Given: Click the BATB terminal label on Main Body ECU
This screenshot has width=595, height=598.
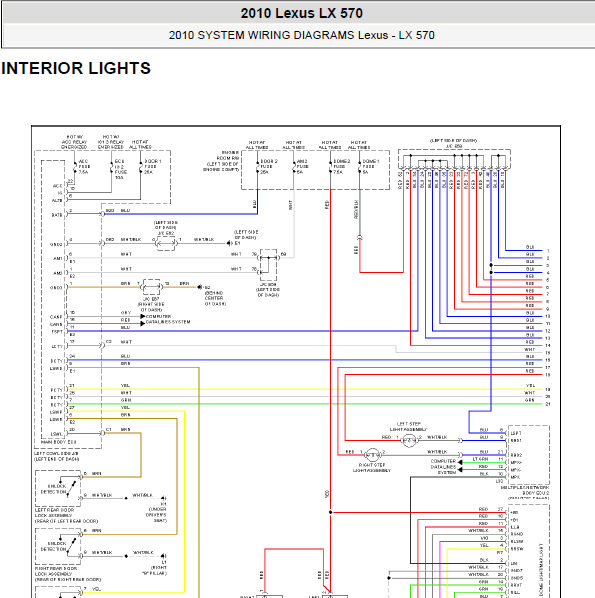Looking at the screenshot, I should (57, 215).
